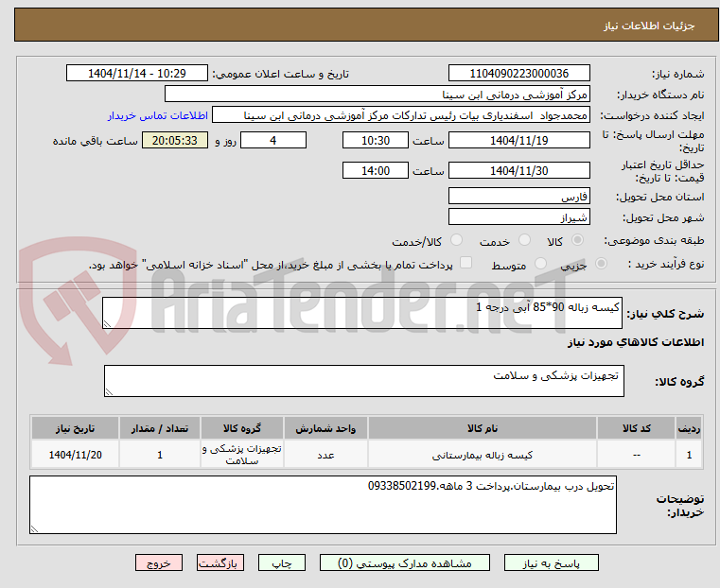This screenshot has height=588, width=720.
Task: Click the need date cell 1404/11/20
Action: tap(76, 455)
